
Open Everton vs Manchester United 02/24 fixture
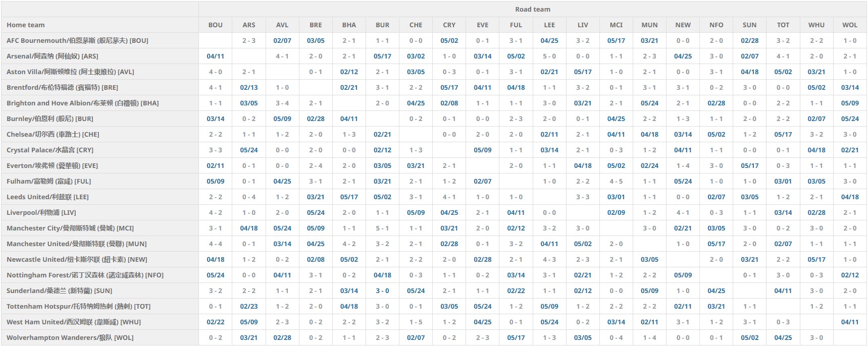point(649,166)
